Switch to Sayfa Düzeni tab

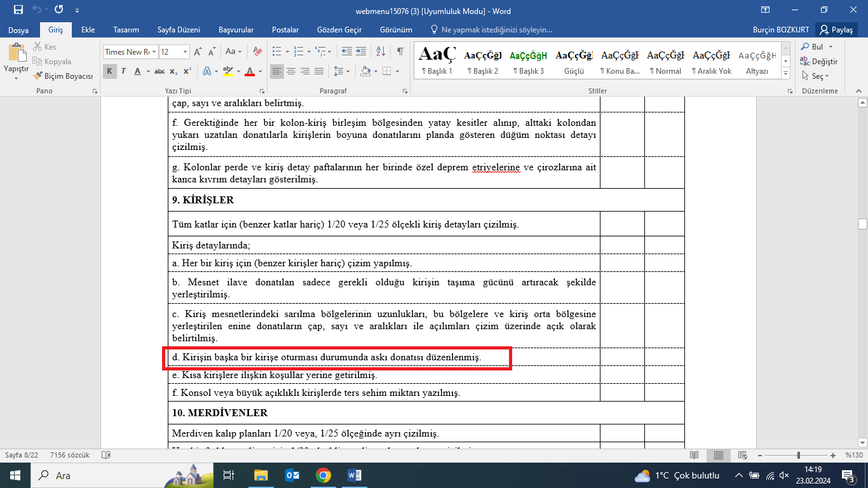click(179, 30)
